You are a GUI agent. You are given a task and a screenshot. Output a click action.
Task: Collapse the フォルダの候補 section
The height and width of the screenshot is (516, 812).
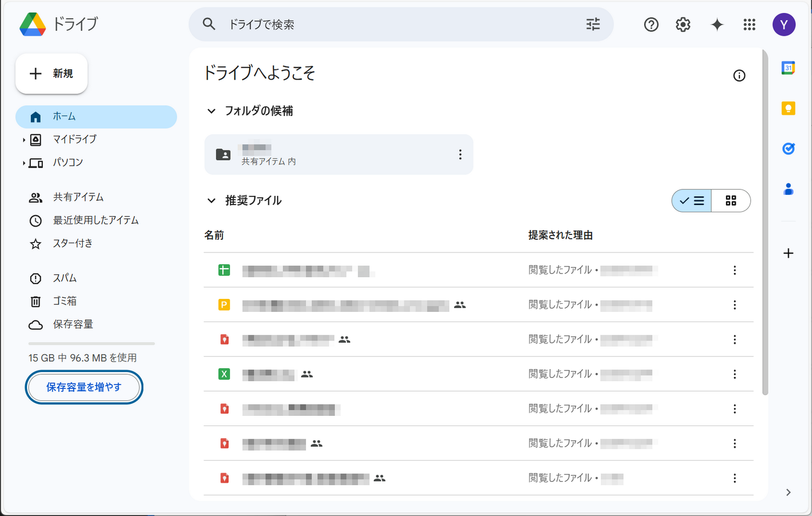211,110
